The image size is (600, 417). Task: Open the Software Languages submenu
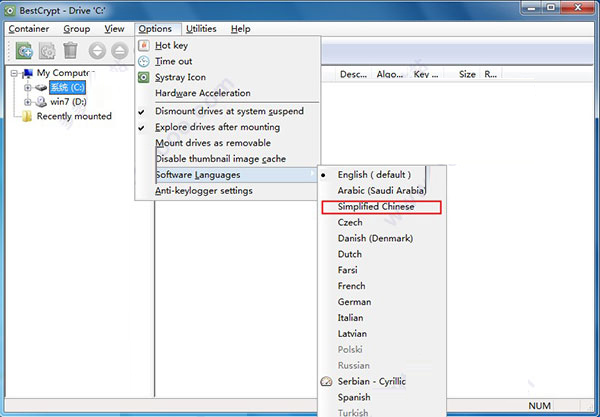pos(228,175)
